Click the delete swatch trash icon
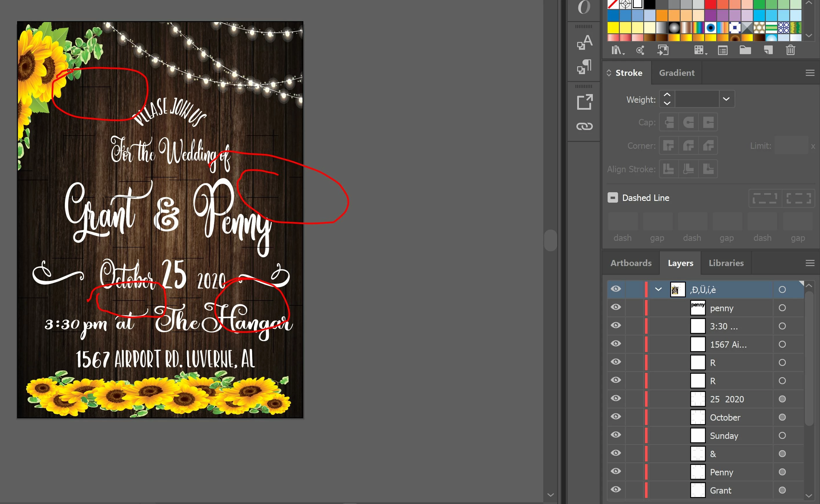The width and height of the screenshot is (820, 504). pyautogui.click(x=790, y=50)
